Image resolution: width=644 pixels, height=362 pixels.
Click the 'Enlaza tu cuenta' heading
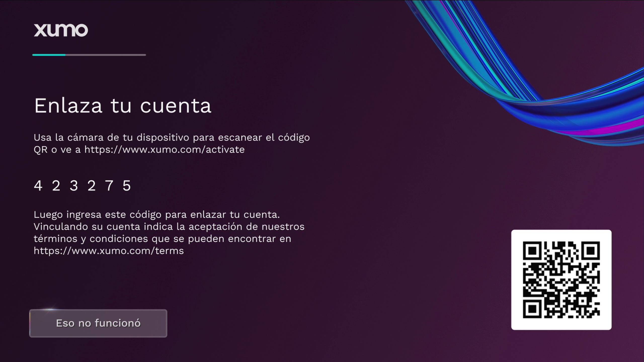tap(123, 106)
